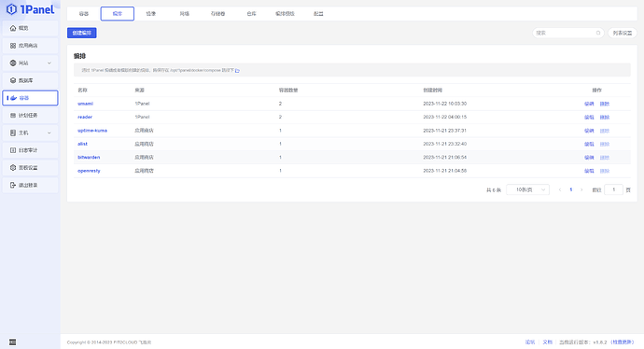Open compose folder via path icon
The image size is (644, 349).
[x=237, y=71]
